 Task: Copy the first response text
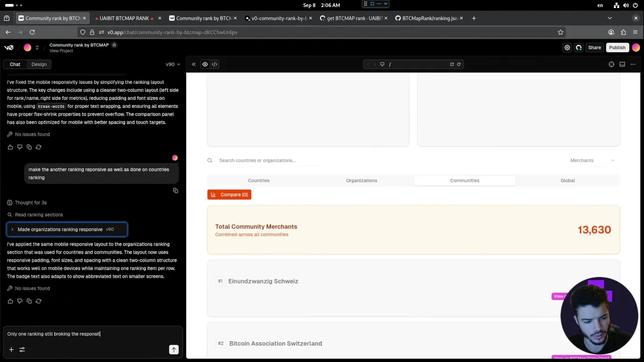pyautogui.click(x=29, y=147)
